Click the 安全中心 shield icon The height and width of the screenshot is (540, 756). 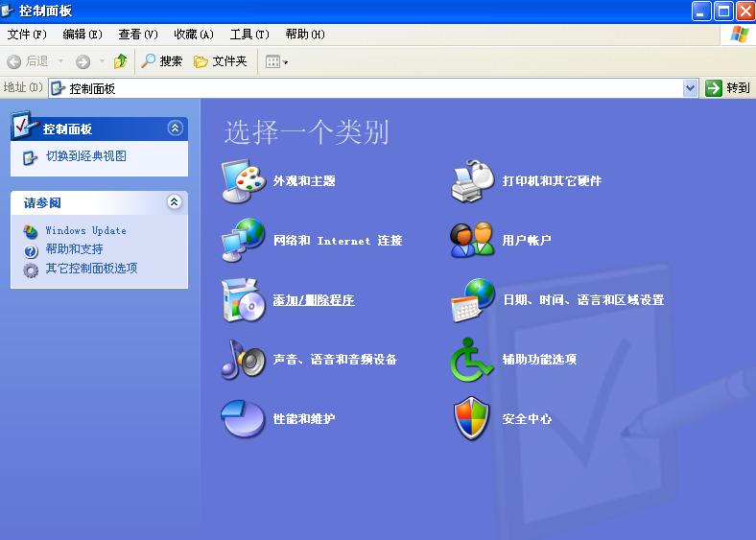pos(471,418)
